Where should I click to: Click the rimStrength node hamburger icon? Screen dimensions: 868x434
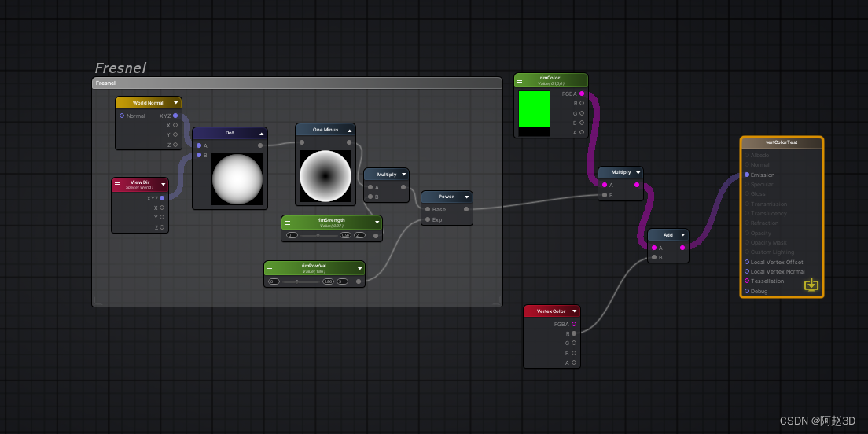[288, 223]
